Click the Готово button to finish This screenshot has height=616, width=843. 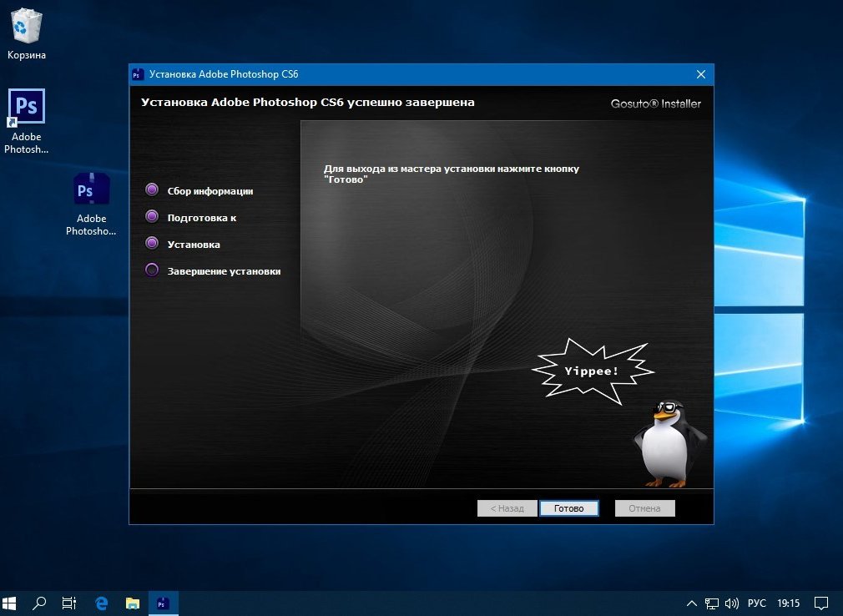pos(568,508)
